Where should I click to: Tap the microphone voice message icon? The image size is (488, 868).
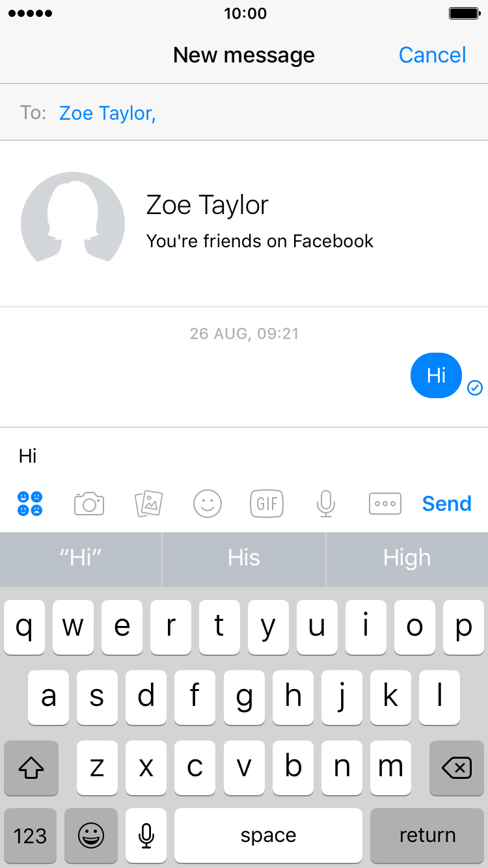point(326,504)
